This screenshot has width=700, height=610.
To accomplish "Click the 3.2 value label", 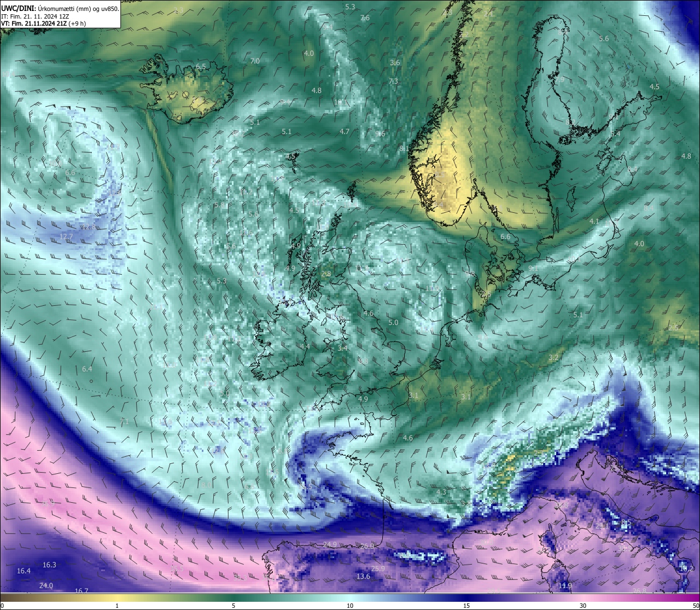I will click(x=553, y=358).
